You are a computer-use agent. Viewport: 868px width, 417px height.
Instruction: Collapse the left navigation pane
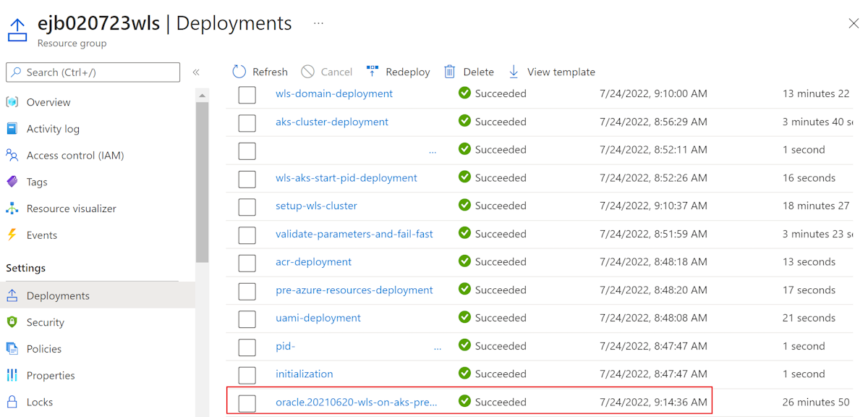point(195,72)
